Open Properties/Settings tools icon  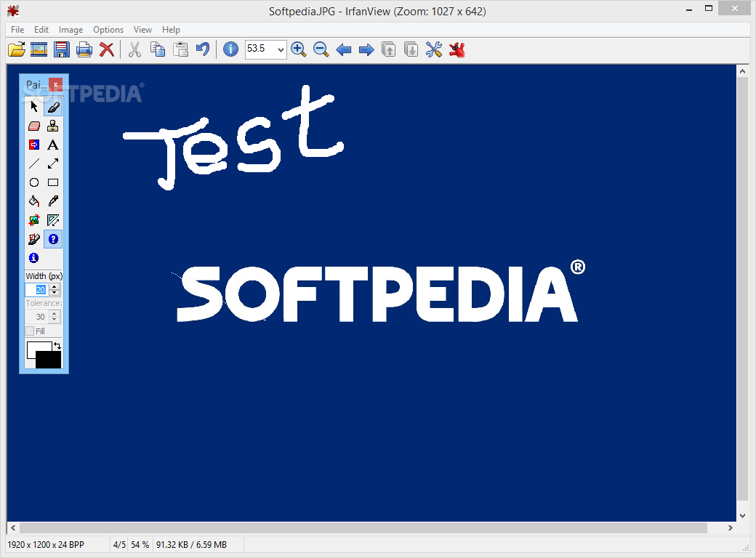433,49
